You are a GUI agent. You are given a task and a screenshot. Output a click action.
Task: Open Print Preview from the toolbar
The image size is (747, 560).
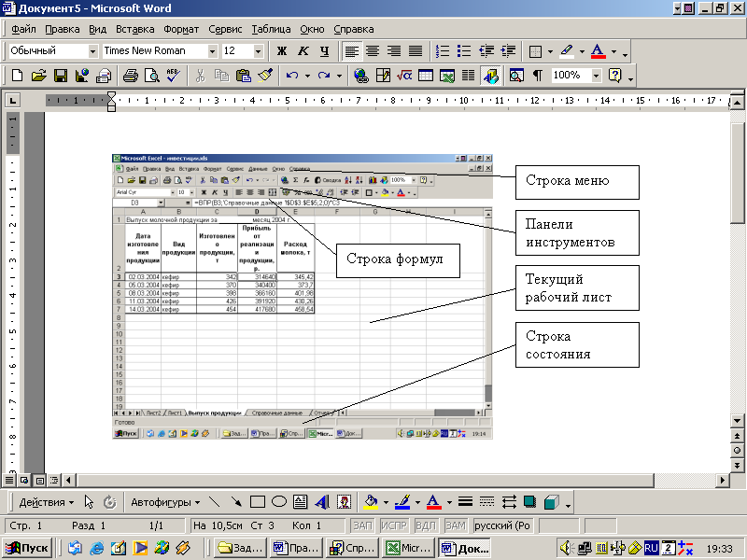(x=151, y=76)
